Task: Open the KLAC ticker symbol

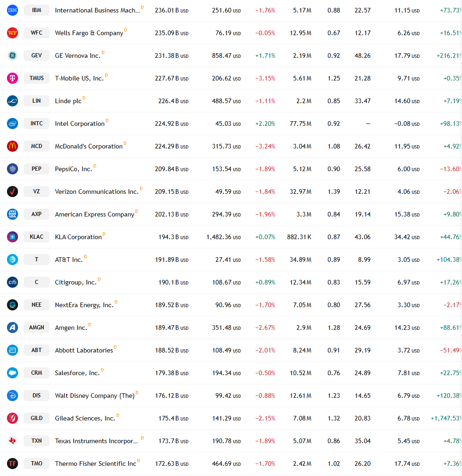Action: (37, 237)
